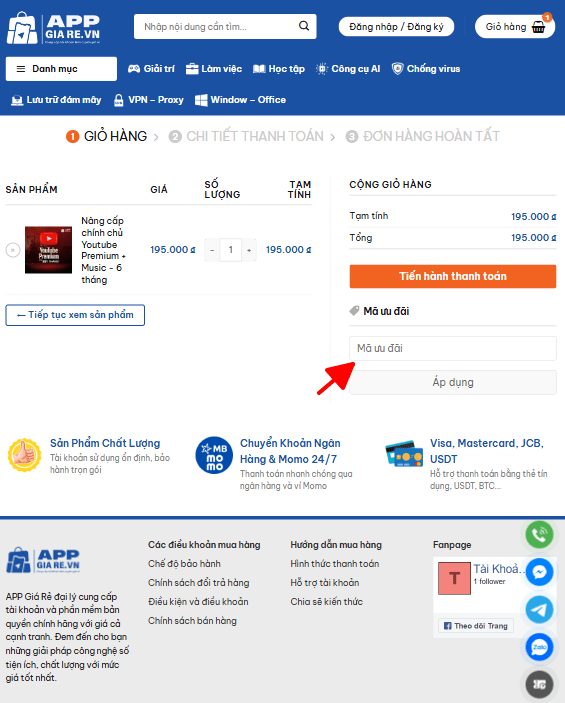Focus the Mã ưu đãi input field
This screenshot has width=565, height=703.
click(453, 348)
